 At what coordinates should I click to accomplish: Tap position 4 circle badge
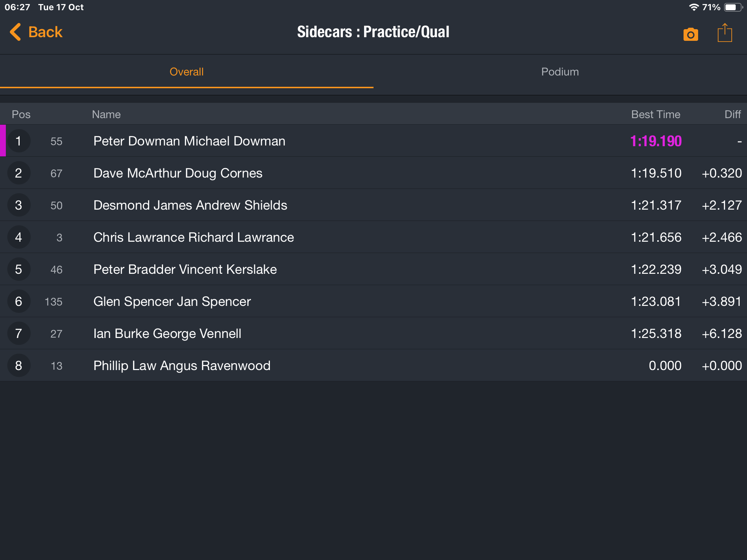(x=19, y=237)
